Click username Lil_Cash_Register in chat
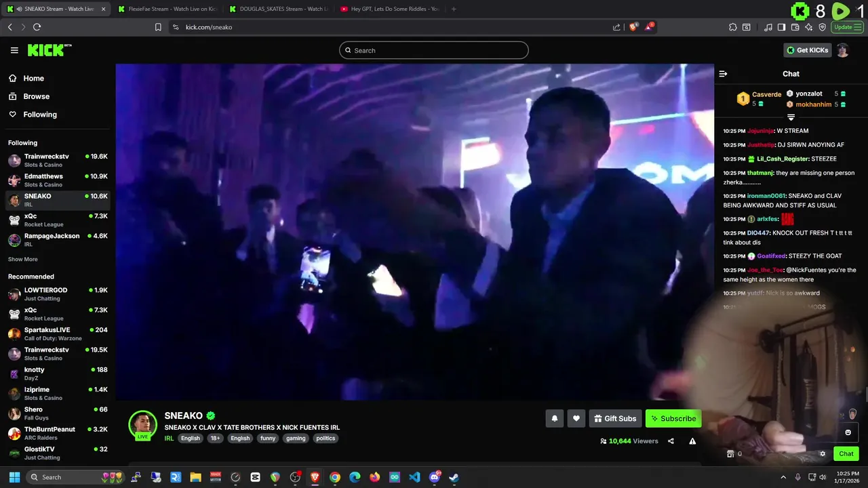Image resolution: width=868 pixels, height=488 pixels. tap(783, 159)
